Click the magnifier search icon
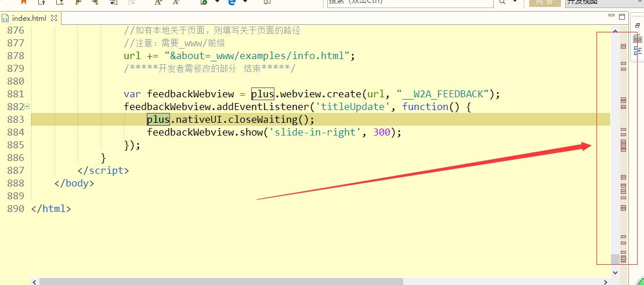This screenshot has height=285, width=644. [502, 2]
